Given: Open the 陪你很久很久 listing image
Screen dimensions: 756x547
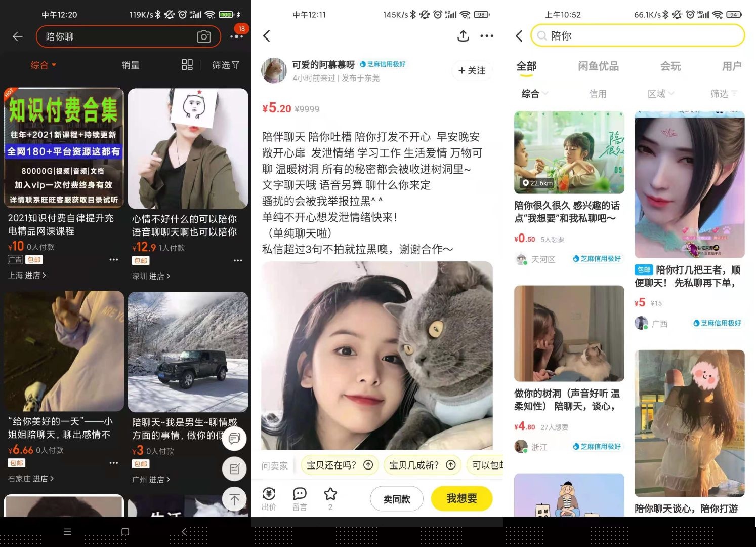Looking at the screenshot, I should point(569,152).
